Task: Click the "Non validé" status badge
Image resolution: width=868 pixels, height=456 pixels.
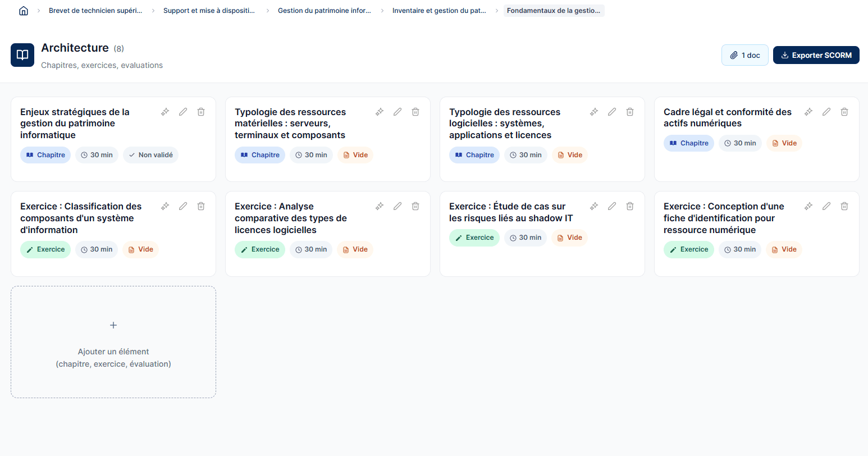Action: point(150,154)
